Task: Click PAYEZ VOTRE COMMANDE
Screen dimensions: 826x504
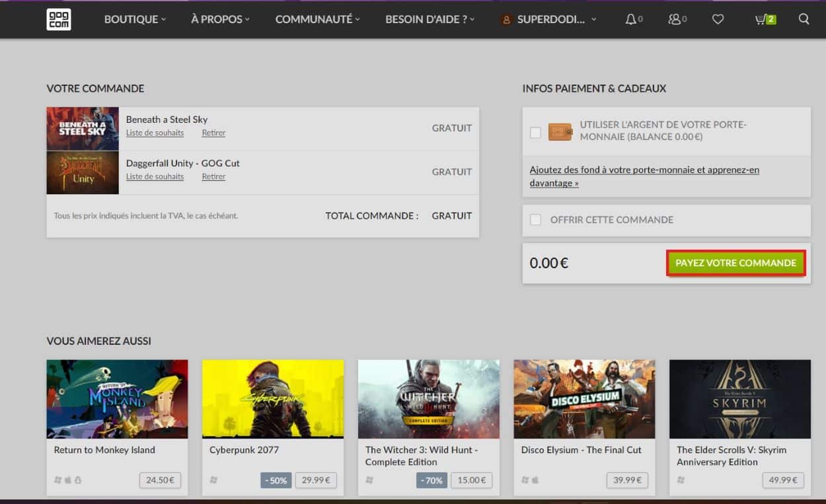Action: (x=735, y=263)
